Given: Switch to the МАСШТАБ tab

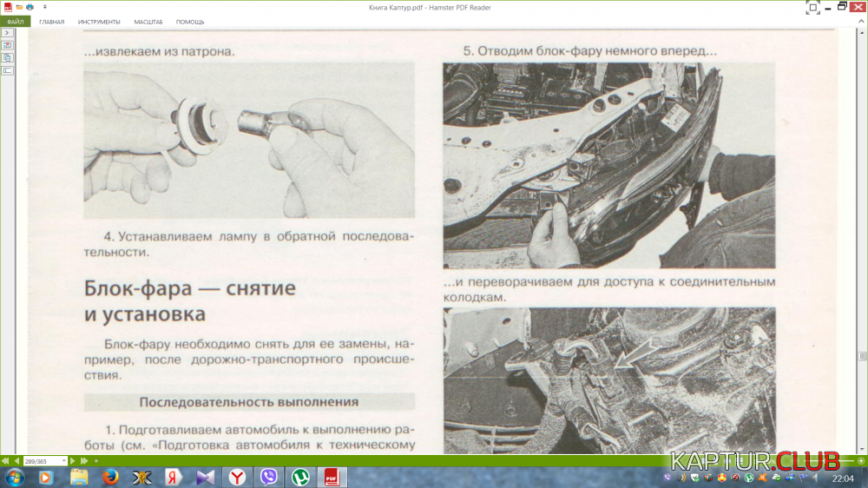Looking at the screenshot, I should 148,22.
